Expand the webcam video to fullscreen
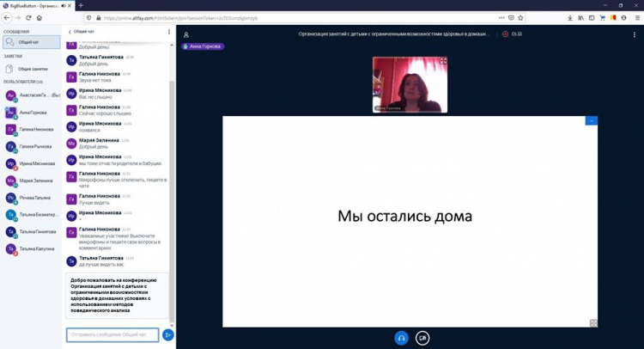644x349 pixels. [443, 61]
